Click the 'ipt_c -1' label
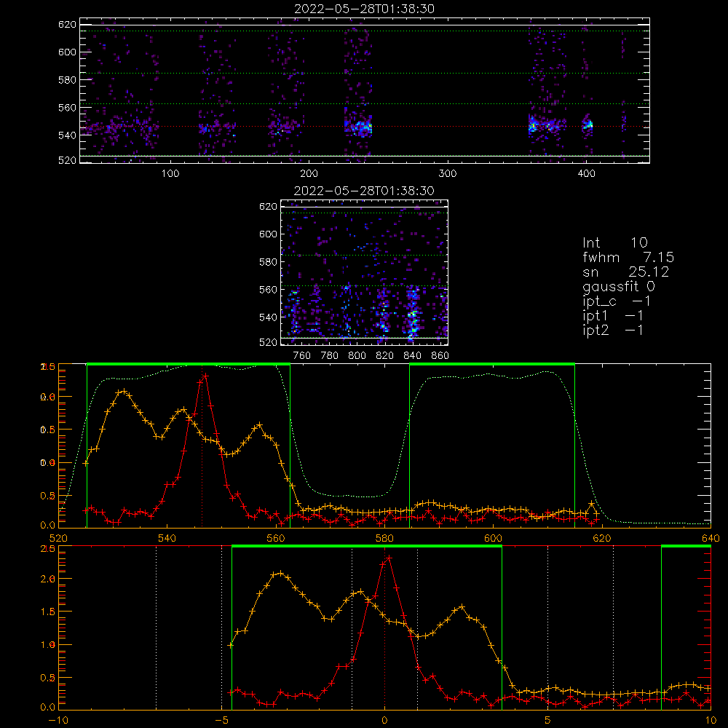Image resolution: width=728 pixels, height=728 pixels. pyautogui.click(x=617, y=301)
